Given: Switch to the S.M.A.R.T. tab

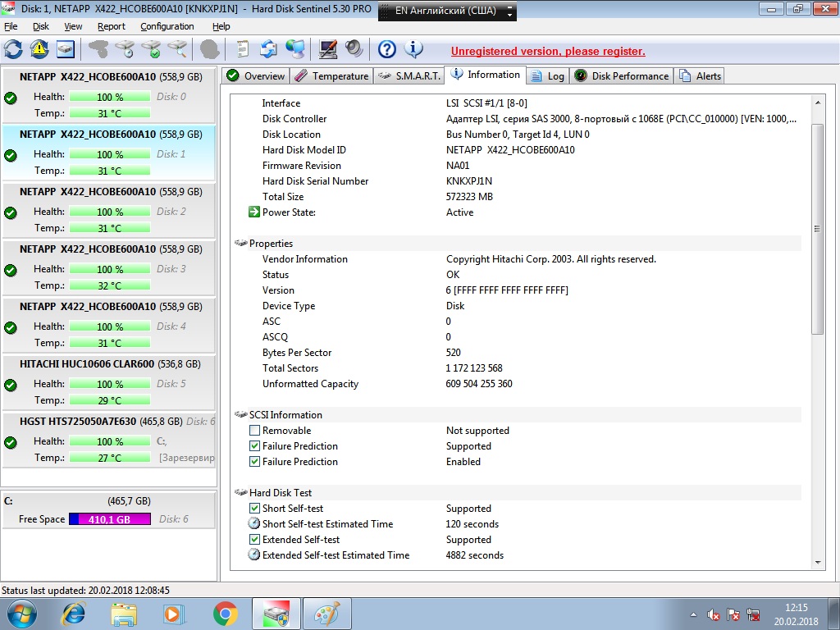Looking at the screenshot, I should (x=409, y=76).
